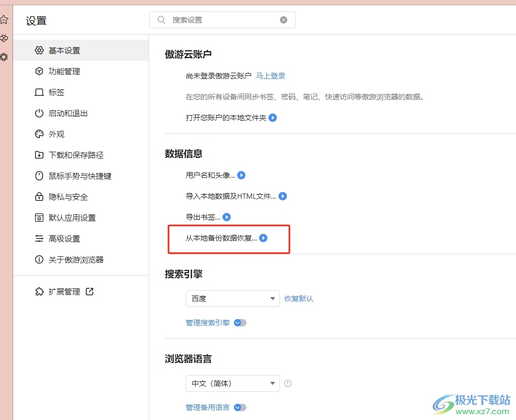Click the lock icon beside 隐私与安全
Image resolution: width=516 pixels, height=420 pixels.
pos(39,197)
